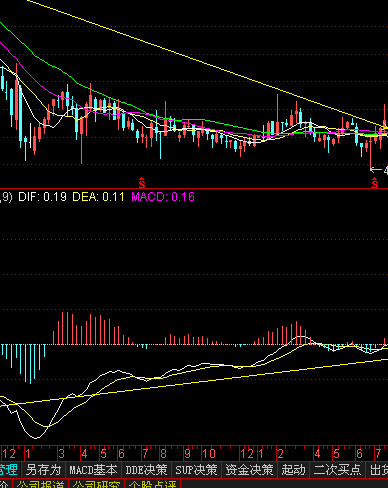This screenshot has height=488, width=388.
Task: Open the 另存为 tab
Action: pos(43,470)
